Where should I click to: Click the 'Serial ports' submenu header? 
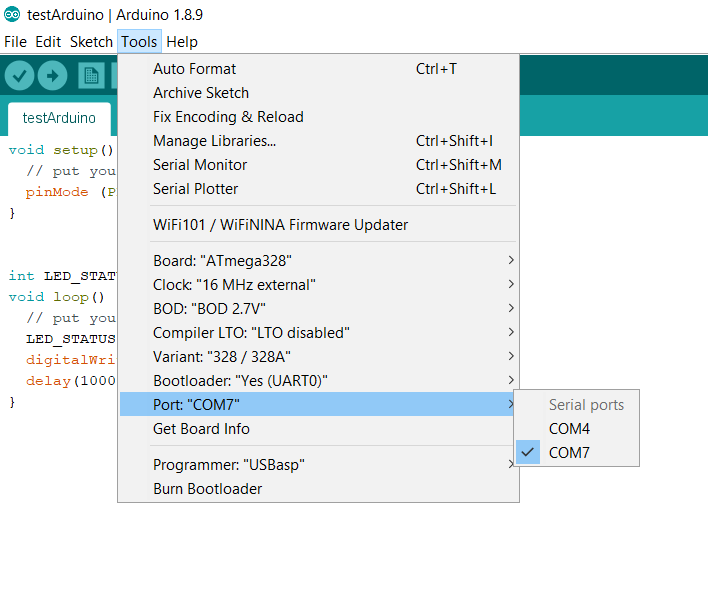coord(586,405)
